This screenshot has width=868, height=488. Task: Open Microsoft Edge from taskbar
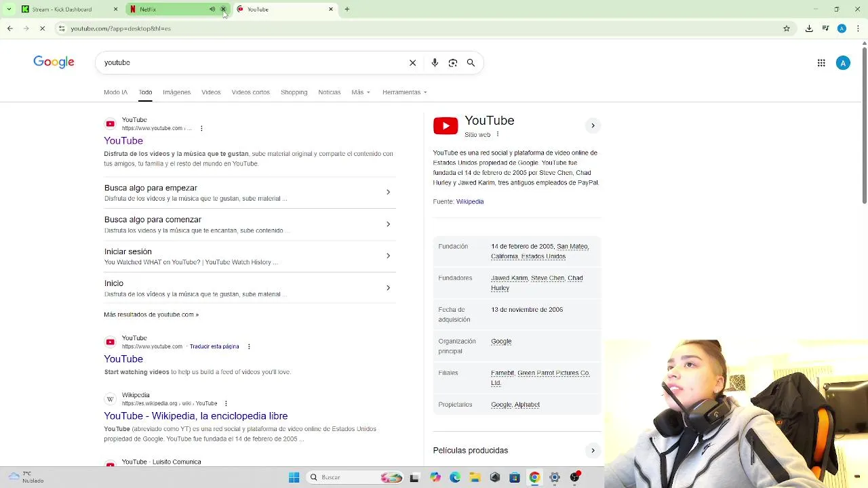click(455, 477)
